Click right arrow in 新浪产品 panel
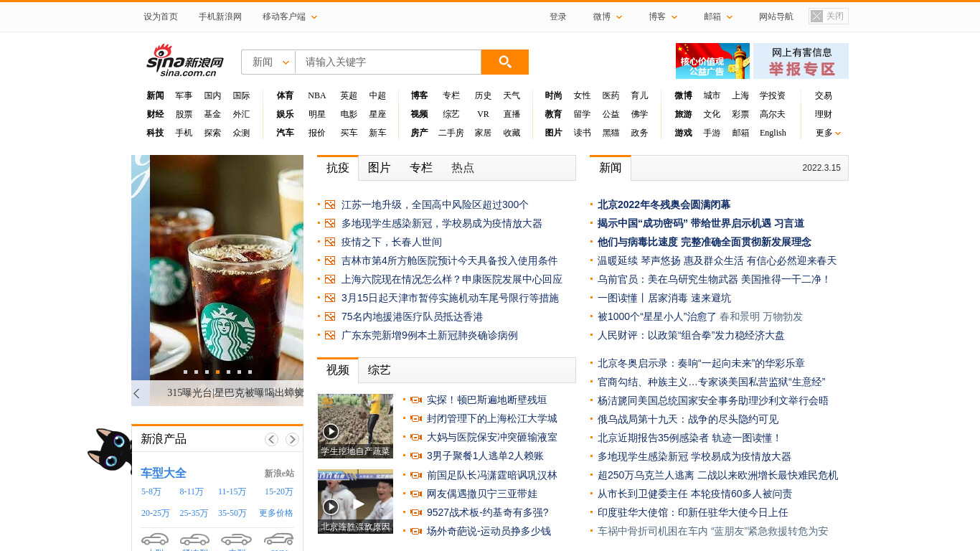Viewport: 980px width, 551px height. (292, 439)
